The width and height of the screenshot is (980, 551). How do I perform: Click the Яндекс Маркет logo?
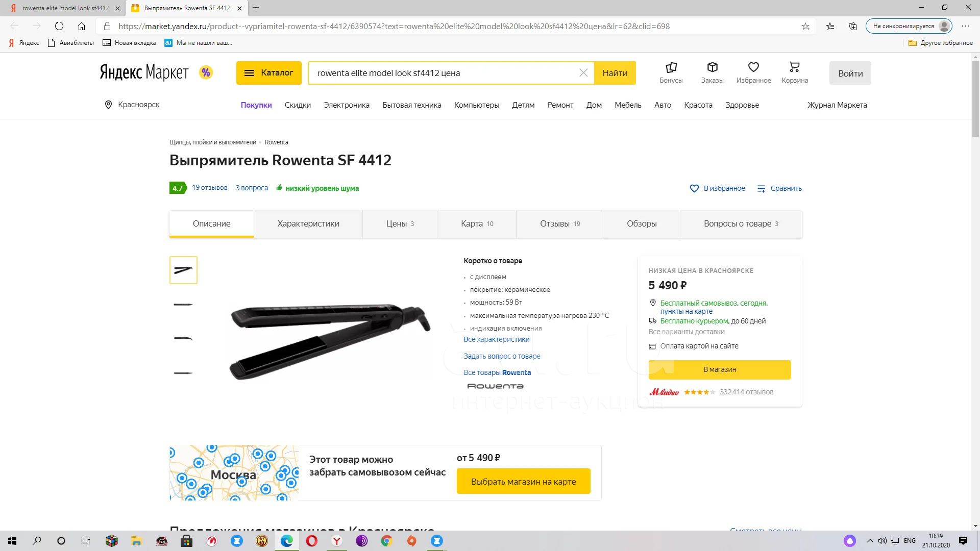144,72
